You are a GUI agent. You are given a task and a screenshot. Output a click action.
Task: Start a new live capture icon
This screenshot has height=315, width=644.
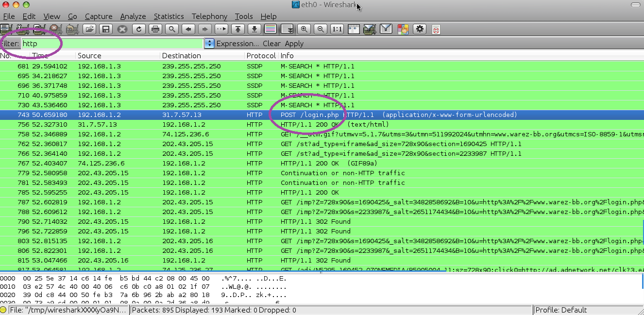[x=39, y=29]
